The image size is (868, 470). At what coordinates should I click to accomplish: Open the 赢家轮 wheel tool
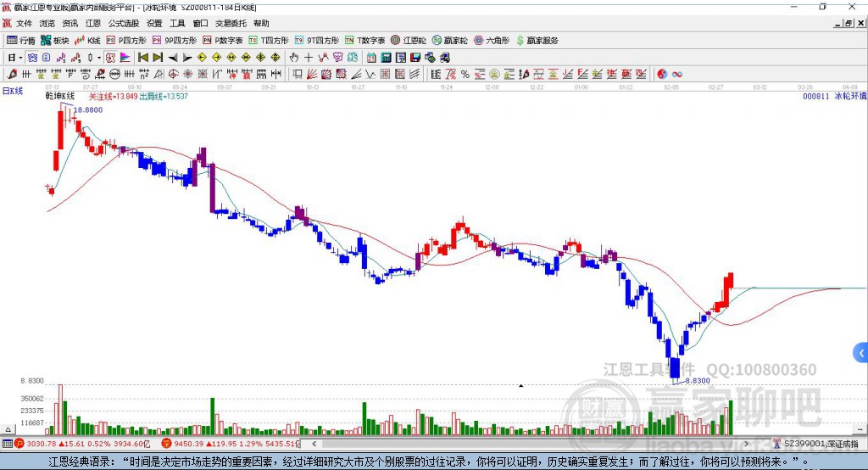click(450, 41)
